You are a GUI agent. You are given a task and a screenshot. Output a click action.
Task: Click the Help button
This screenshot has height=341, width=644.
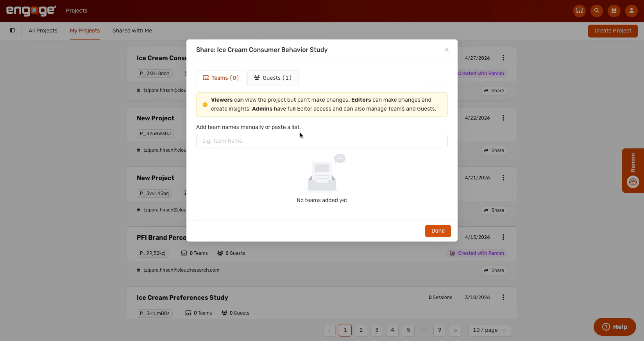tap(614, 327)
